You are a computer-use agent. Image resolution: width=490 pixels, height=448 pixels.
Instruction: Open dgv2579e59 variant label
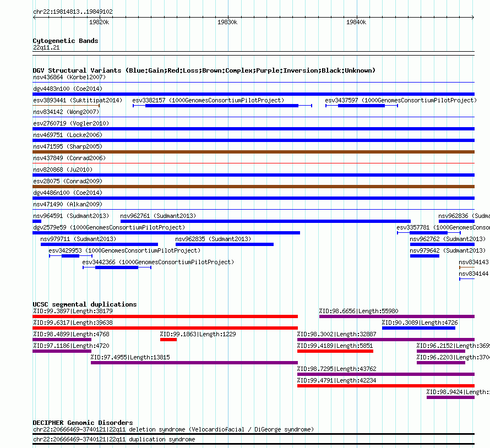point(109,227)
